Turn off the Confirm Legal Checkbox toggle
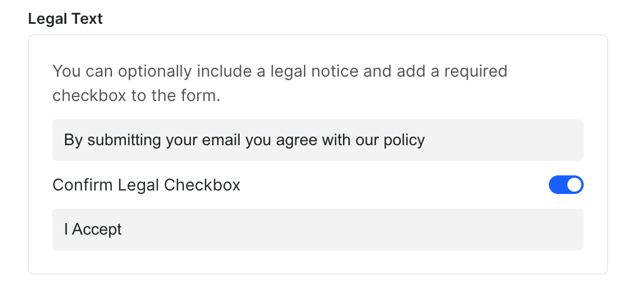The image size is (644, 302). click(566, 185)
